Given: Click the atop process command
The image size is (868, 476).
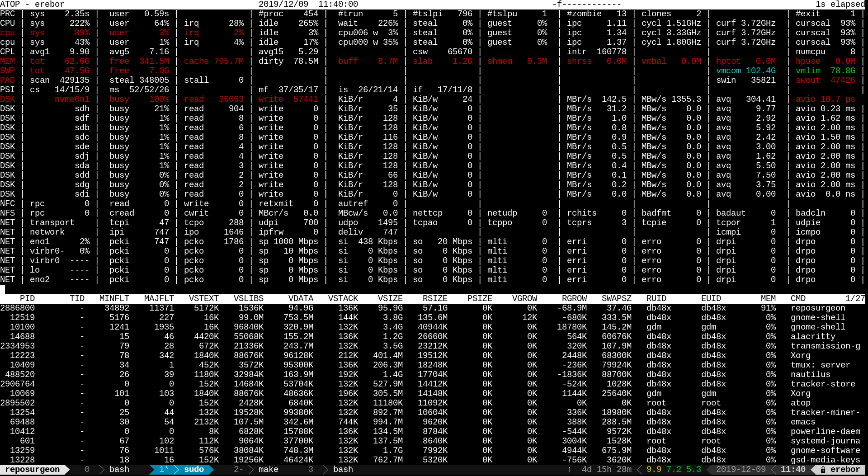Looking at the screenshot, I should [801, 403].
